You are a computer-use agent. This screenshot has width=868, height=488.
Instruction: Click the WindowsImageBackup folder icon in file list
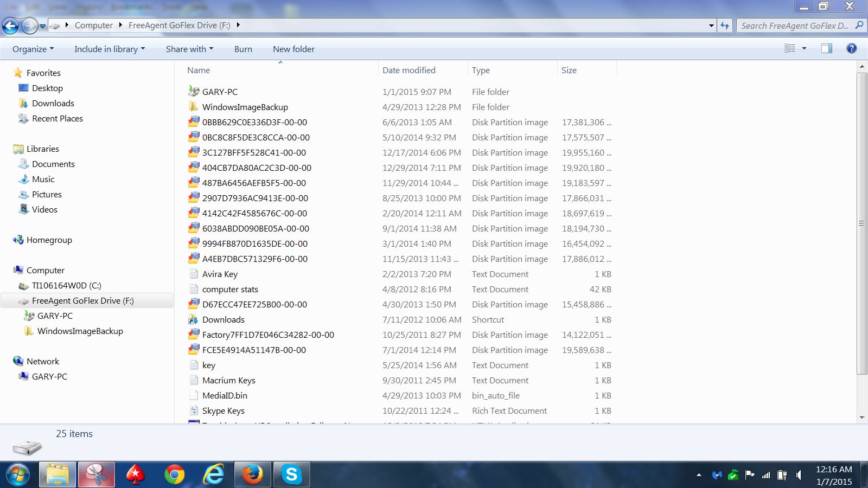pos(194,107)
